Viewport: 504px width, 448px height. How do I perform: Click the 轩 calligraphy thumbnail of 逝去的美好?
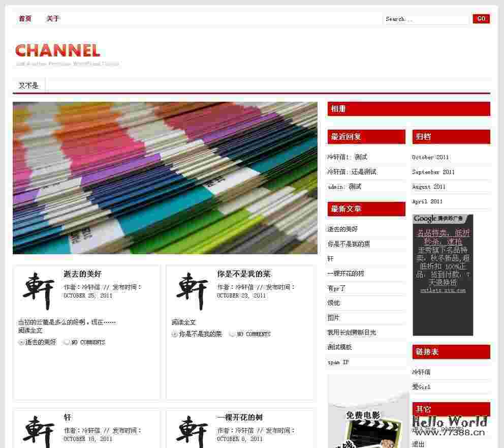[x=39, y=291]
